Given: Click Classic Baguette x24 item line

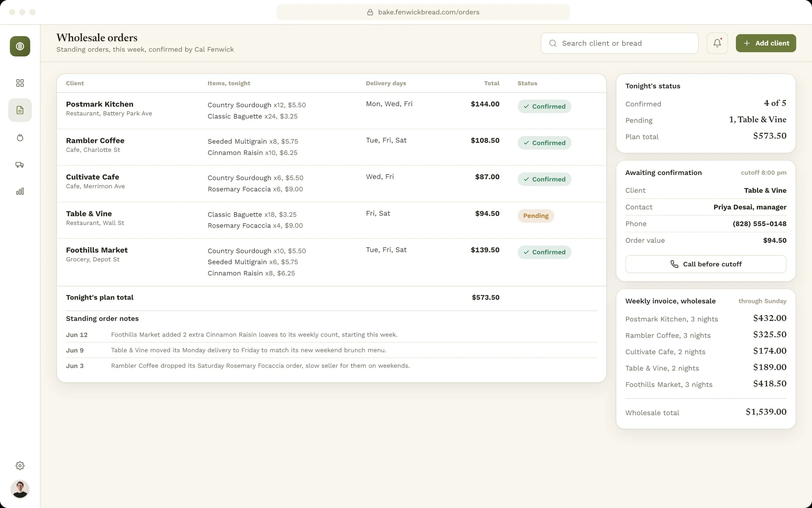Looking at the screenshot, I should click(x=252, y=116).
